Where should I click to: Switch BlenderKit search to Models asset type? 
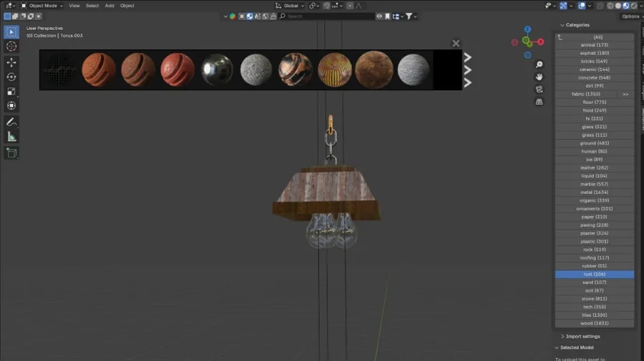242,16
